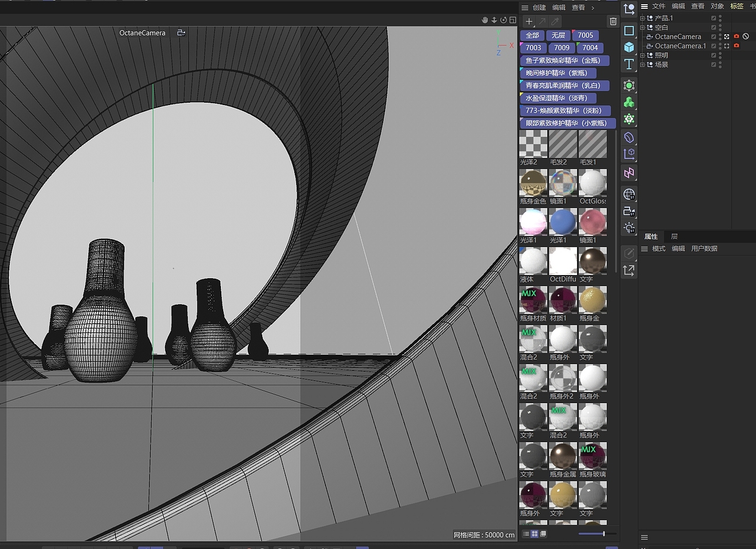Screen dimensions: 756x549
Task: Switch material manager to list view
Action: pyautogui.click(x=526, y=534)
